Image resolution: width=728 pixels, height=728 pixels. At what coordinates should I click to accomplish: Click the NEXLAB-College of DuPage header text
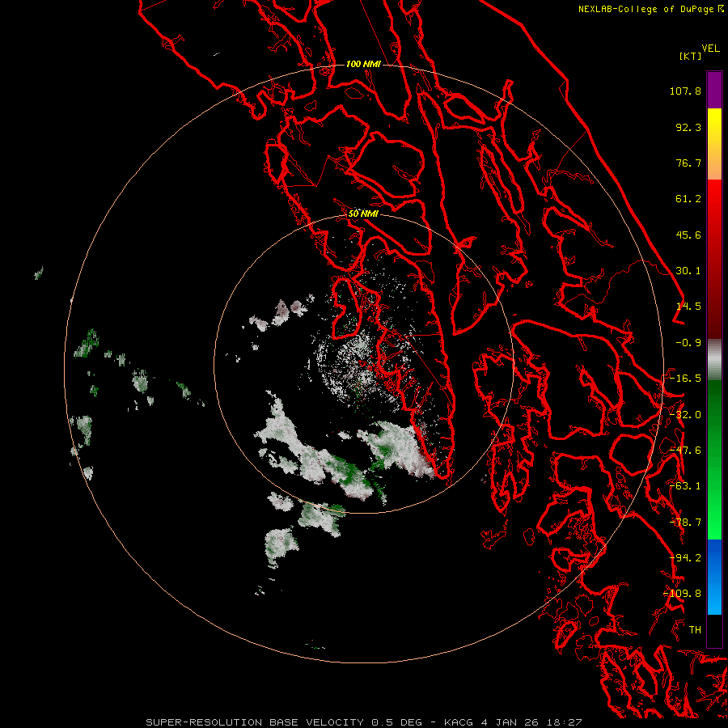pos(646,9)
